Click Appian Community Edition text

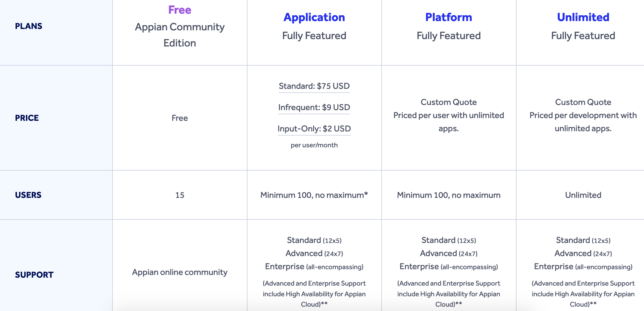(x=180, y=35)
